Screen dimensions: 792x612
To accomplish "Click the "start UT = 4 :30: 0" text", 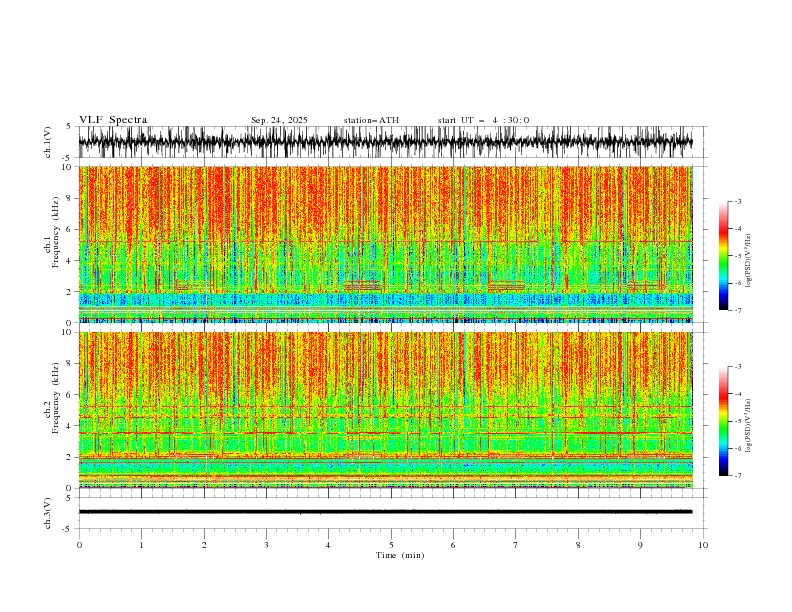I will 483,120.
